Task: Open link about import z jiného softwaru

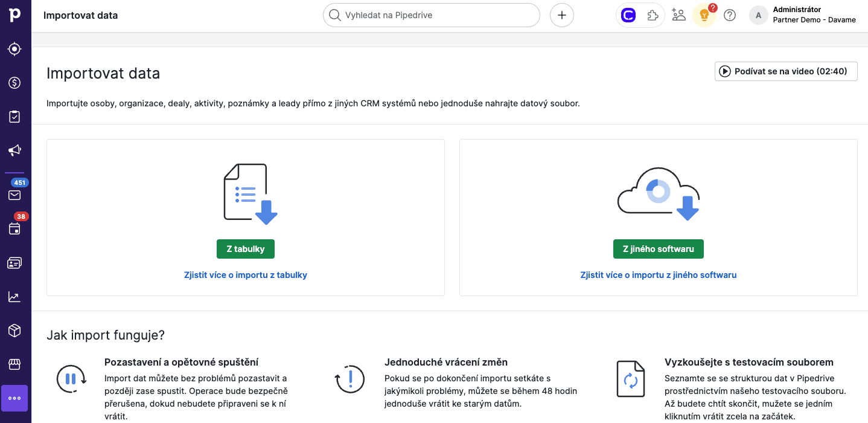Action: click(x=658, y=275)
